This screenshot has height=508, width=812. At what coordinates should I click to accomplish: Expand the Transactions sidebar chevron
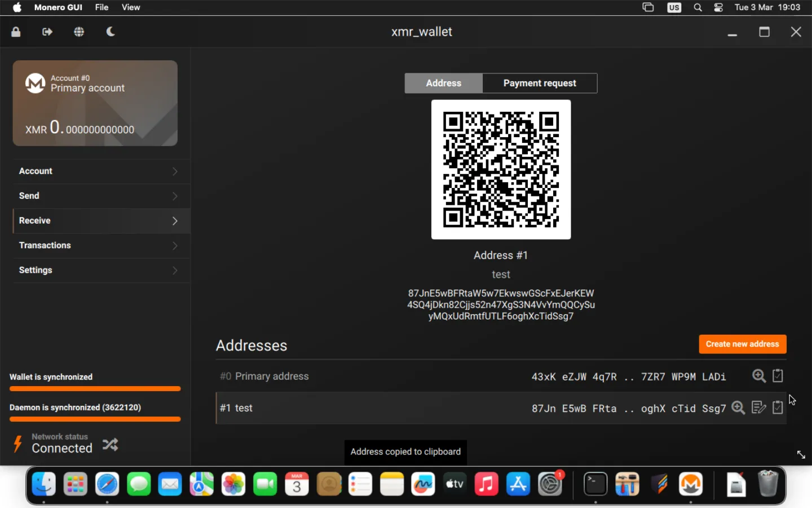click(x=175, y=246)
